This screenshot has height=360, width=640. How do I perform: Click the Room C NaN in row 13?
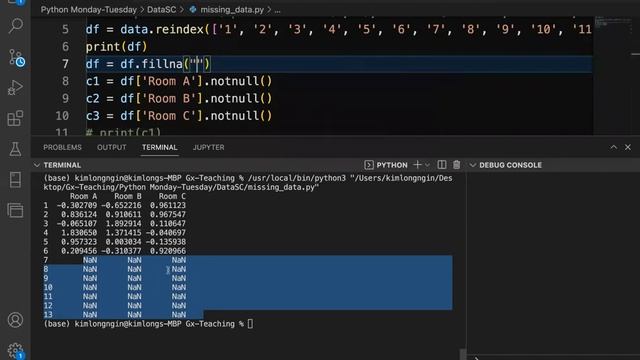(179, 315)
